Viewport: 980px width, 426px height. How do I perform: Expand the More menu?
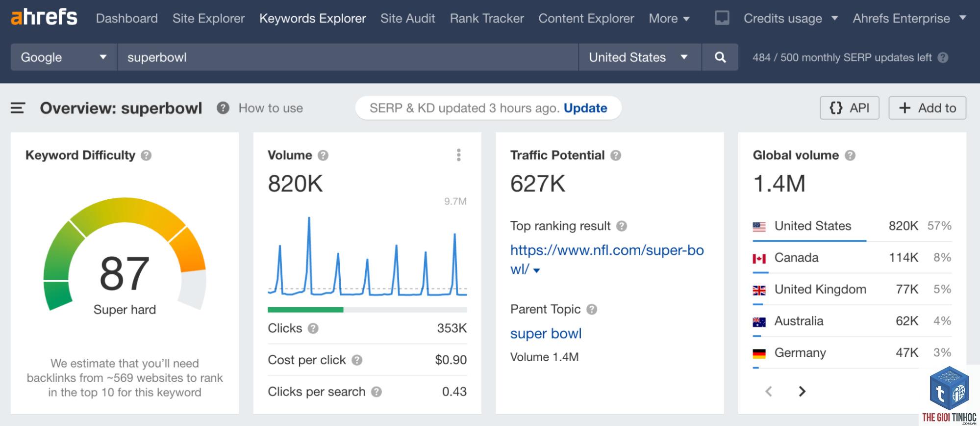click(x=669, y=19)
